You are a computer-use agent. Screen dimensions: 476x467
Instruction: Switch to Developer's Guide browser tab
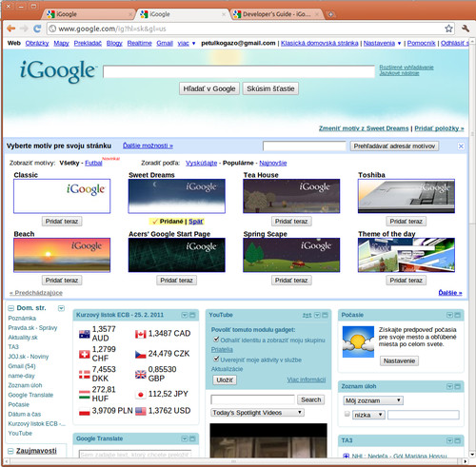point(276,14)
